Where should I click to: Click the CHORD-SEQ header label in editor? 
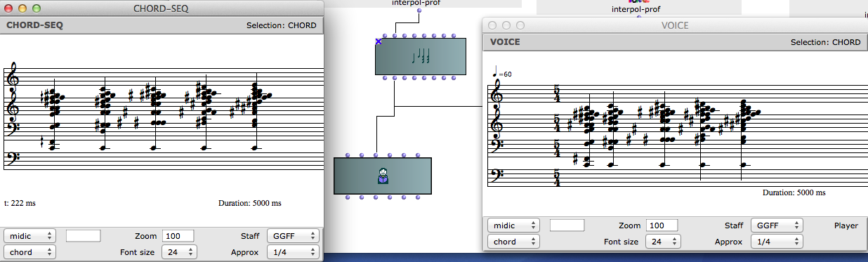pyautogui.click(x=34, y=25)
